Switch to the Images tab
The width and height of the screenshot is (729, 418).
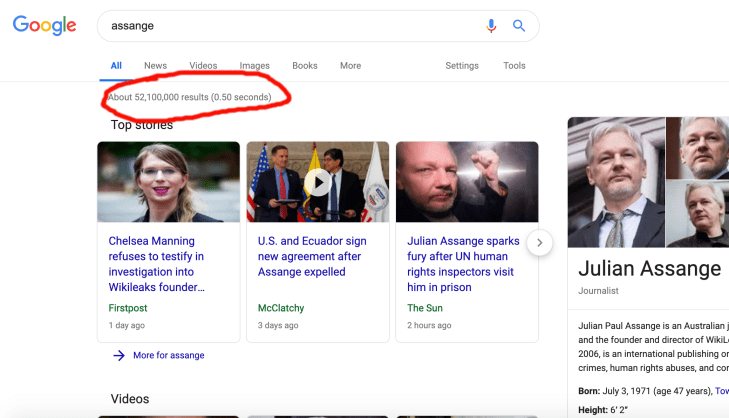pyautogui.click(x=254, y=66)
